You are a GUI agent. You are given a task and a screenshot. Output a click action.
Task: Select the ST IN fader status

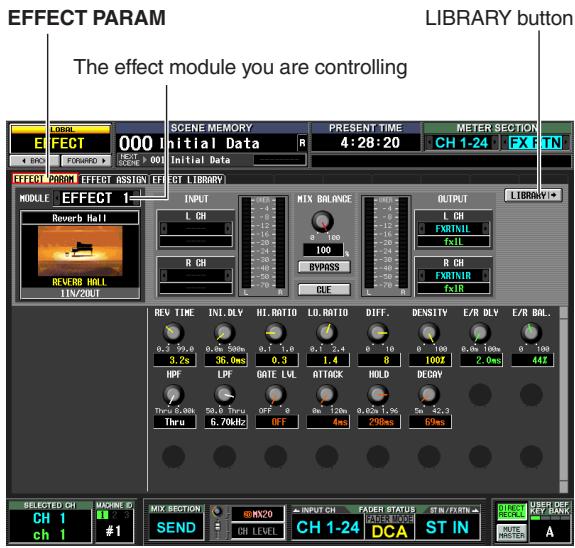point(447,527)
